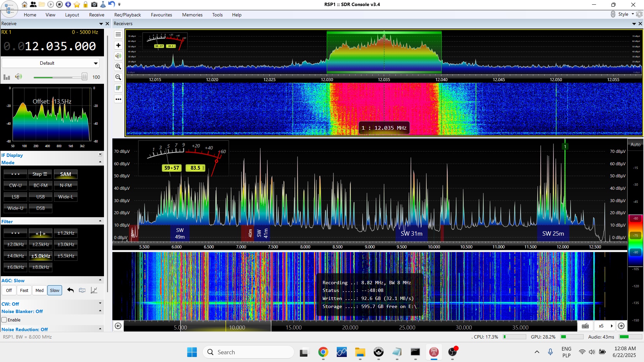Open the Default profile dropdown
The height and width of the screenshot is (362, 644).
click(51, 63)
